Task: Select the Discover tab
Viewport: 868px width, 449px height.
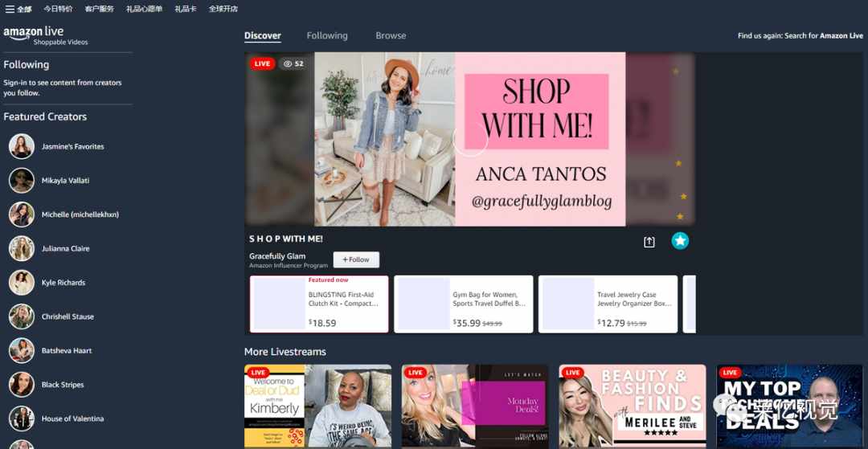Action: [x=262, y=35]
